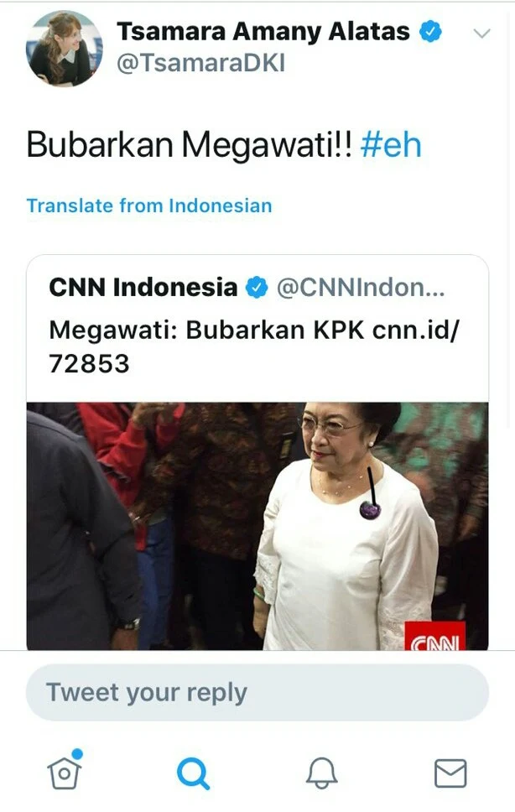Open Tsamara's profile avatar picture

coord(65,48)
